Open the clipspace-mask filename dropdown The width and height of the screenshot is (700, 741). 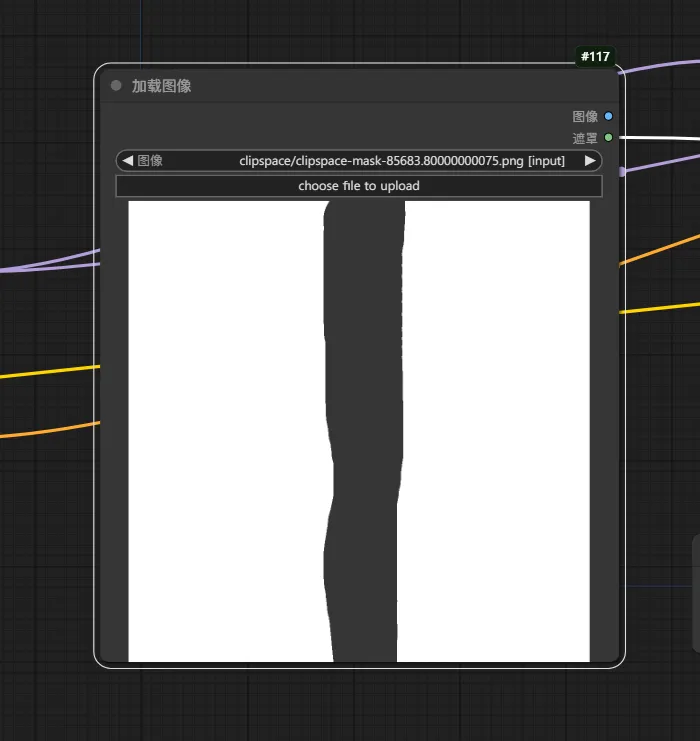click(x=401, y=160)
